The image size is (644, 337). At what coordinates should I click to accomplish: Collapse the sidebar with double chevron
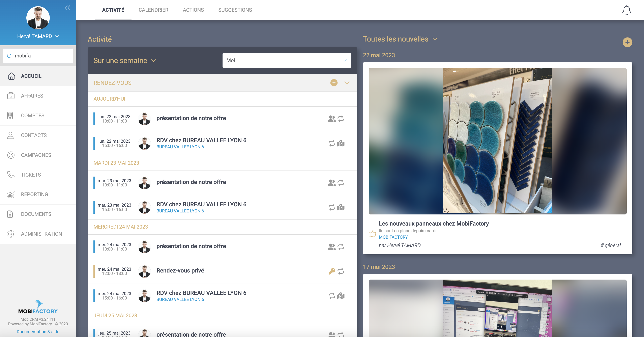(67, 8)
